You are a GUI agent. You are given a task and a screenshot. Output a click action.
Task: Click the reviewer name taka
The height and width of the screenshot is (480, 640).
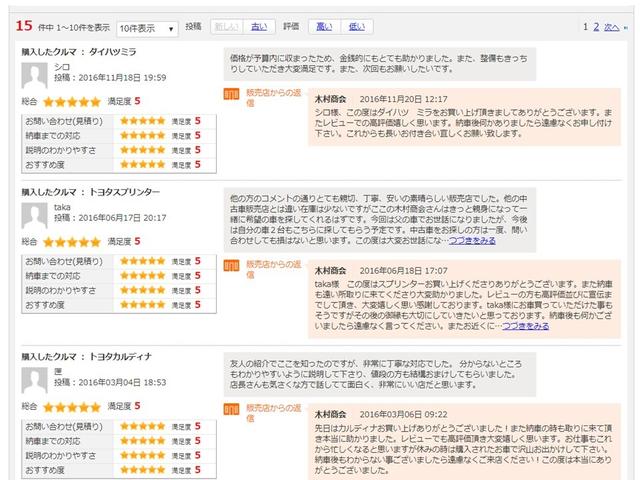click(62, 207)
